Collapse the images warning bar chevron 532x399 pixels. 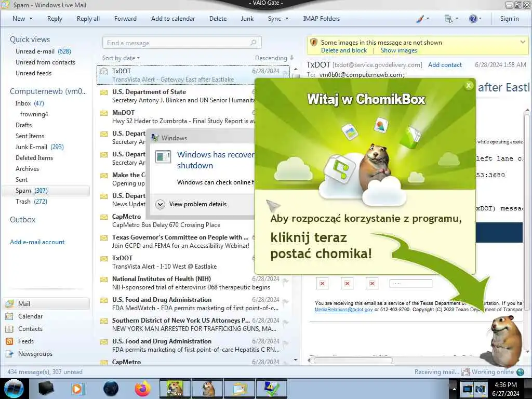[523, 42]
